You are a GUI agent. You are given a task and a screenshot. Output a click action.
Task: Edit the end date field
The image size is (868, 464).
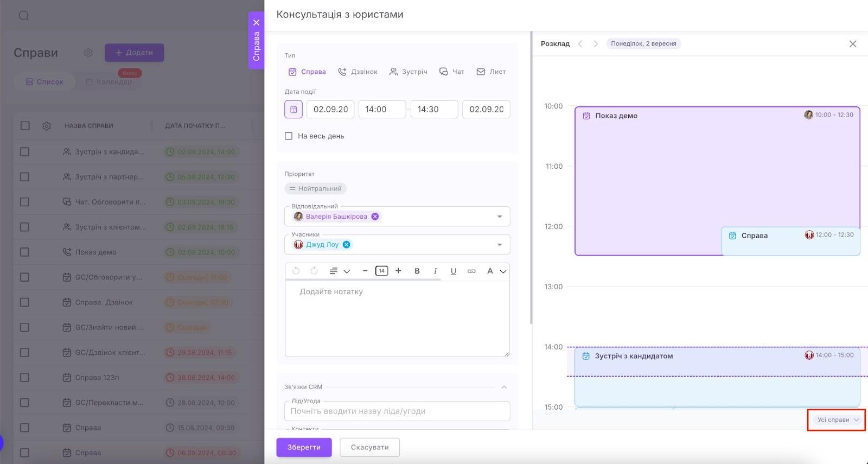tap(486, 109)
